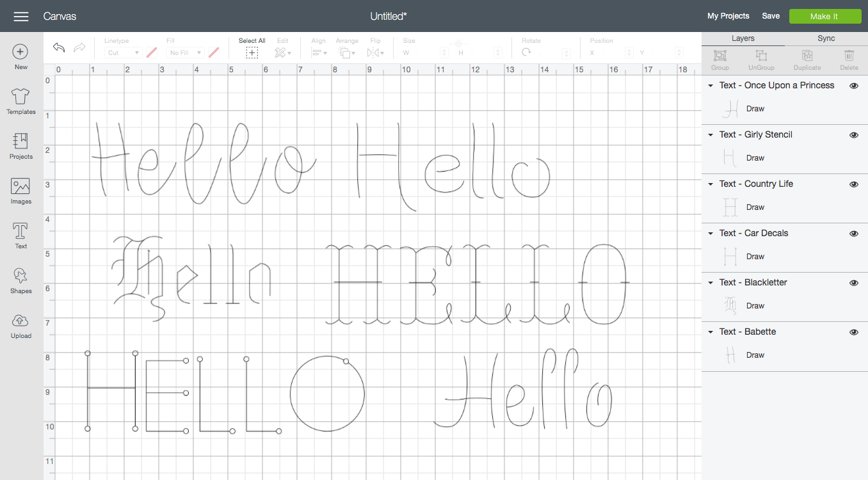Collapse the Girly Stencil layer group
868x480 pixels.
pos(711,135)
